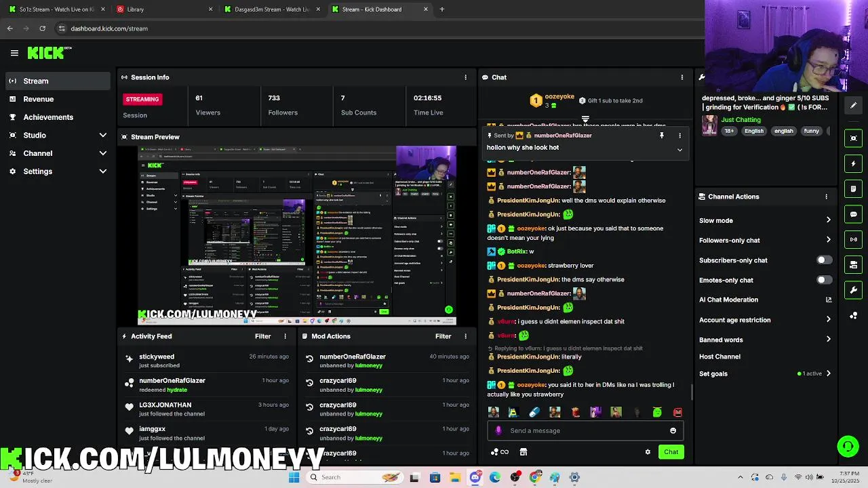
Task: Open the green headset support button
Action: pos(848,446)
